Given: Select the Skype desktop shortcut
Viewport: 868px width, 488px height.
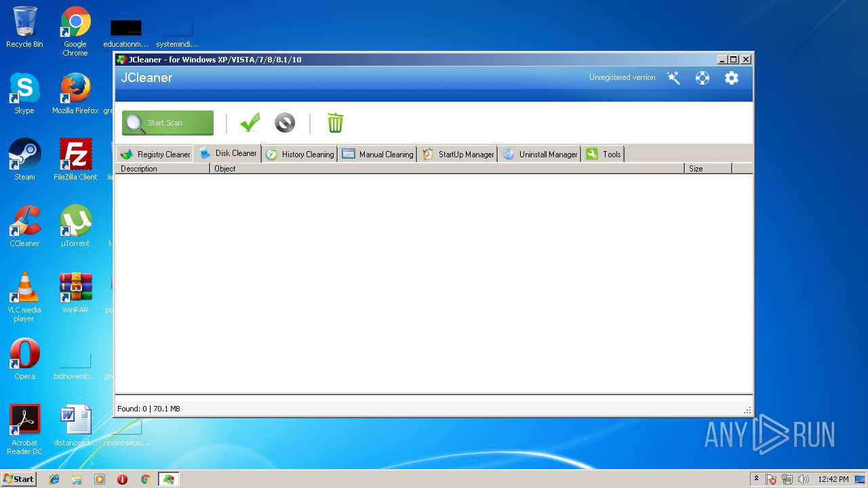Looking at the screenshot, I should tap(24, 94).
